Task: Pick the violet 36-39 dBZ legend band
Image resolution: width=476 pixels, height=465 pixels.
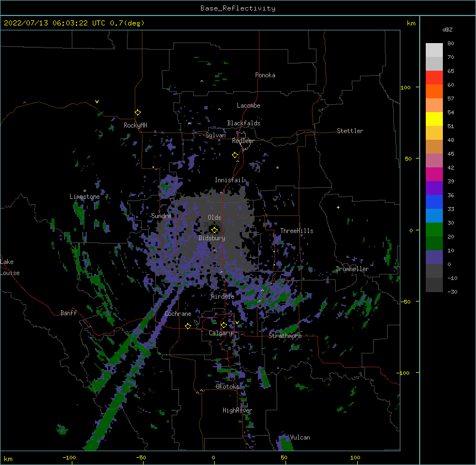Action: tap(434, 188)
